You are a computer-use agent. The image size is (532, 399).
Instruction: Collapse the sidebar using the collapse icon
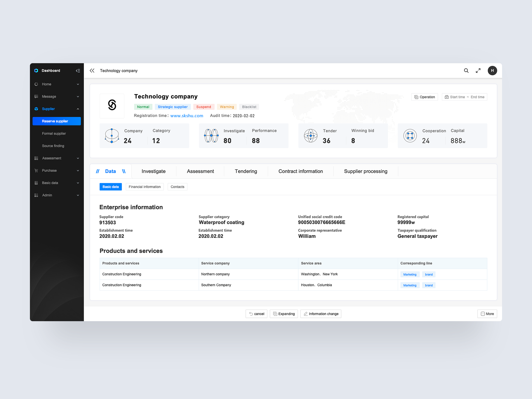[78, 70]
